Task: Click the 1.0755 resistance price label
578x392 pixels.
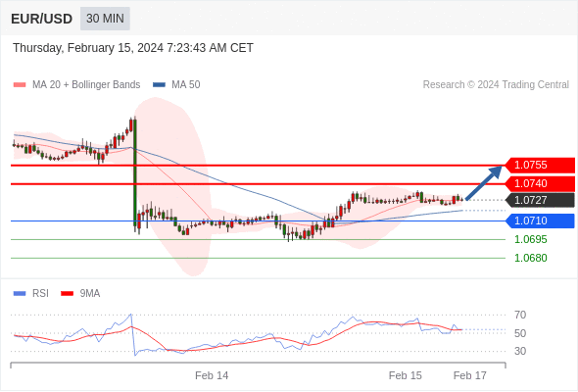Action: (540, 166)
